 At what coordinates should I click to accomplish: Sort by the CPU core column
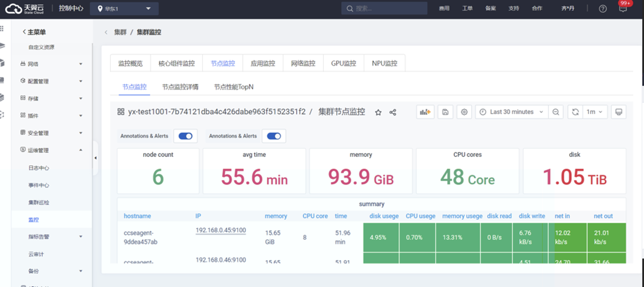[x=315, y=216]
